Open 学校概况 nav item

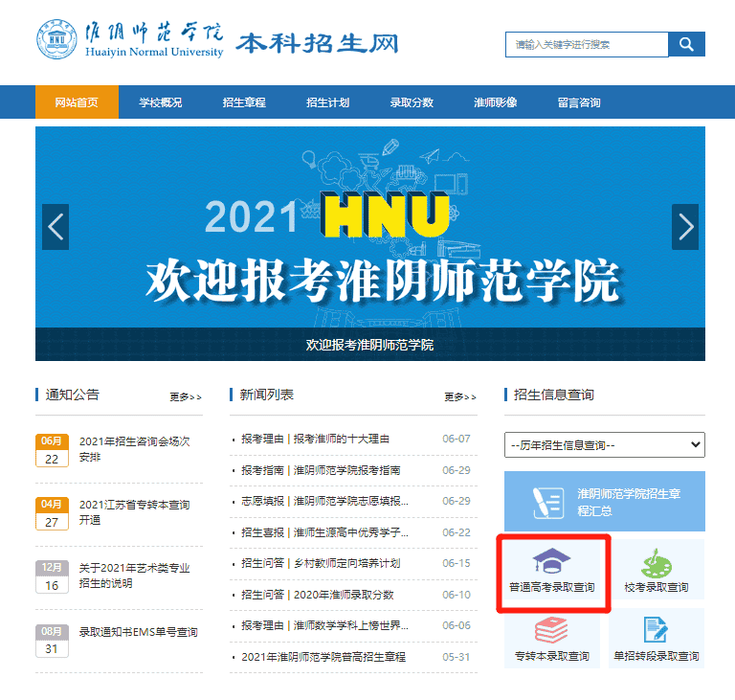point(161,102)
